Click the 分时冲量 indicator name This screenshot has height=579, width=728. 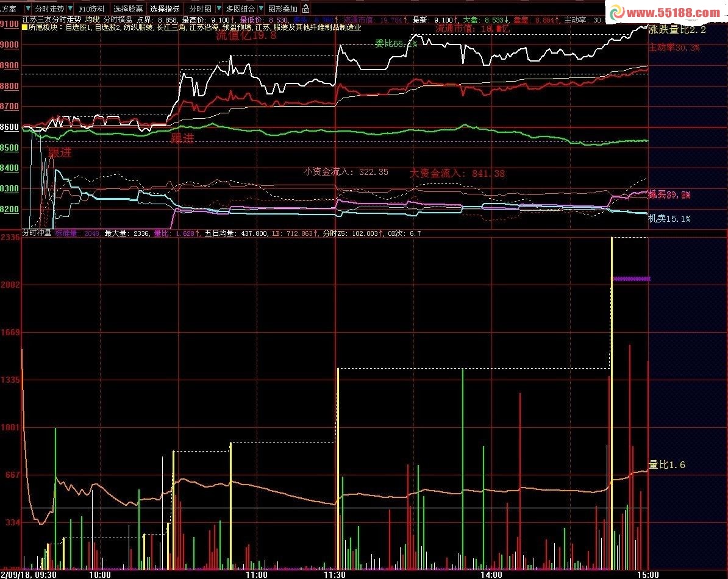(x=37, y=233)
